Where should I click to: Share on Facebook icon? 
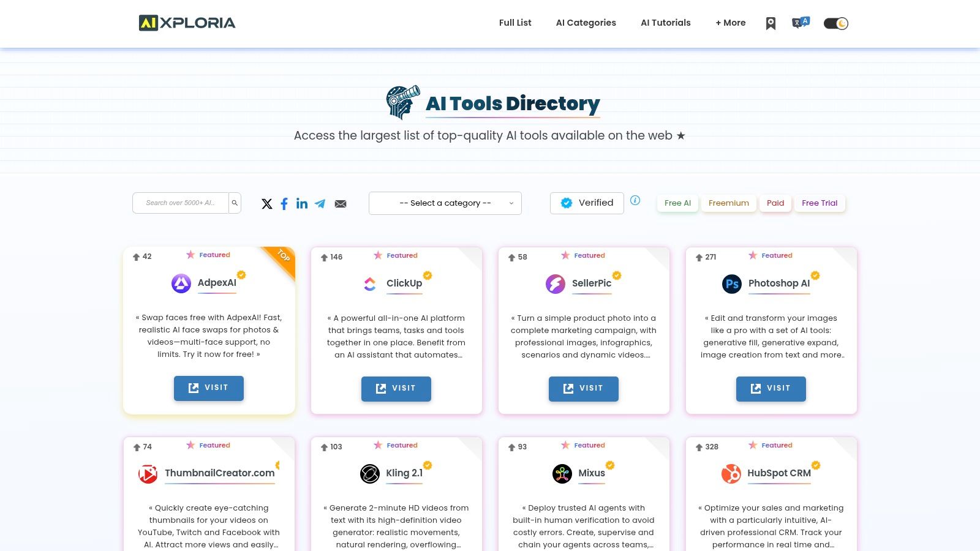[x=284, y=204]
